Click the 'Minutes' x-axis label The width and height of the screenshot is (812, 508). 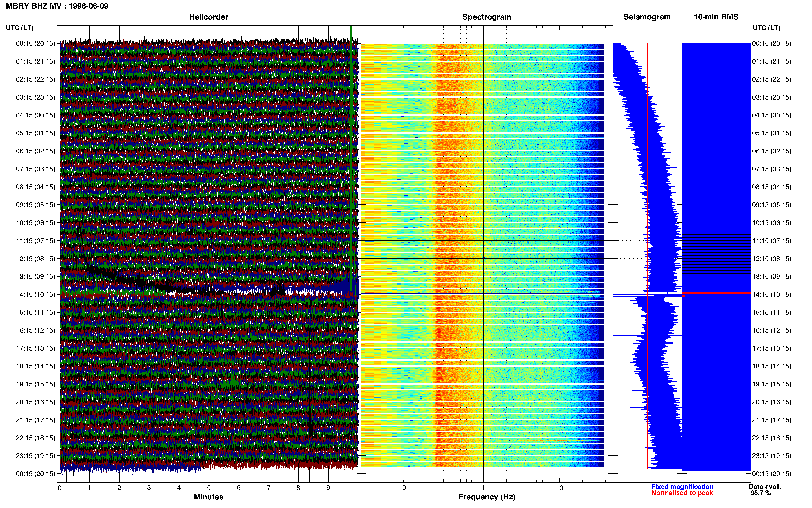coord(209,497)
